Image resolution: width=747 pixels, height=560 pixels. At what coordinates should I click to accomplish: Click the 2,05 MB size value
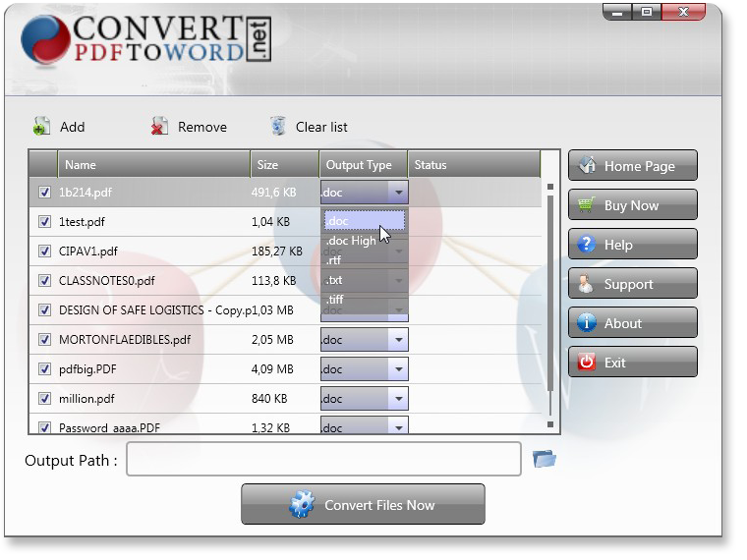click(x=272, y=340)
